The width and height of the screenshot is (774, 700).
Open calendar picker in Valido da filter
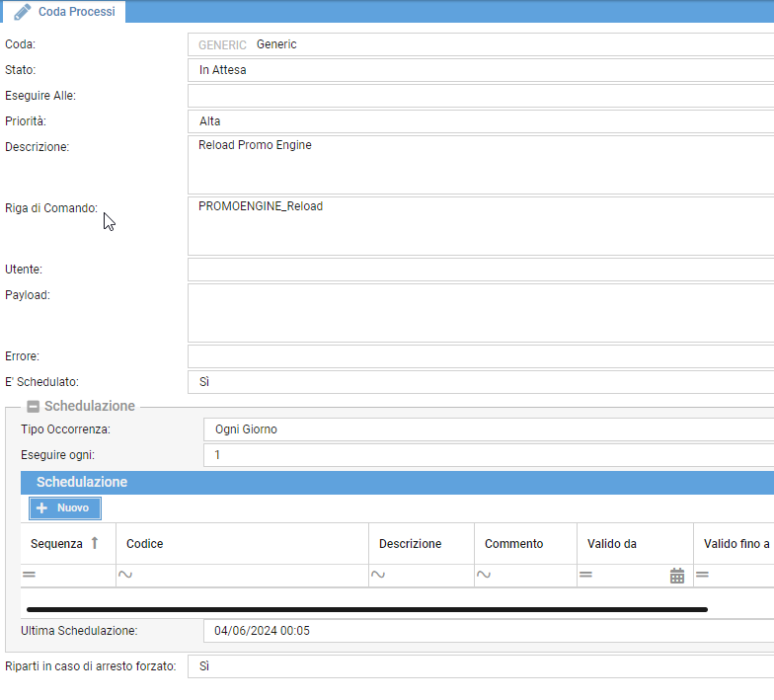coord(677,576)
